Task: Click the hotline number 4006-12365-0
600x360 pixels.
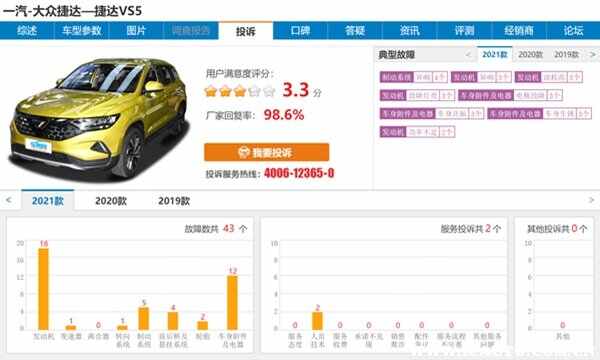Action: (299, 173)
